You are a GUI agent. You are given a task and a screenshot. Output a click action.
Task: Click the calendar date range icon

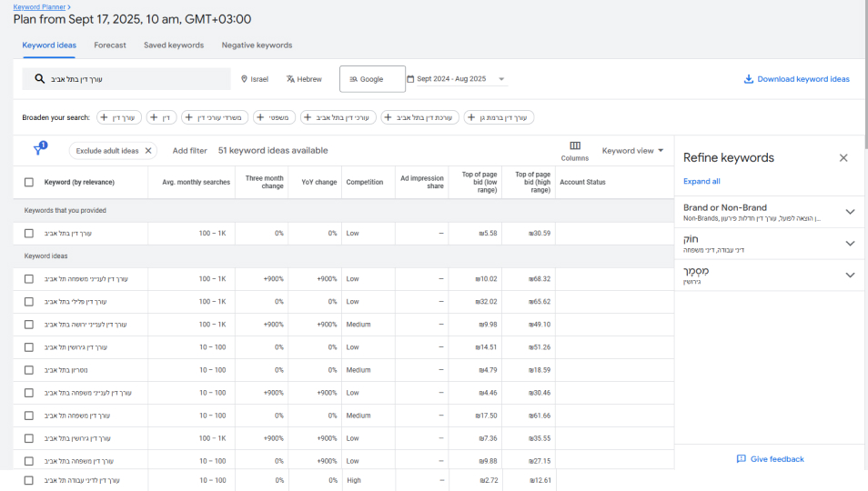coord(410,79)
